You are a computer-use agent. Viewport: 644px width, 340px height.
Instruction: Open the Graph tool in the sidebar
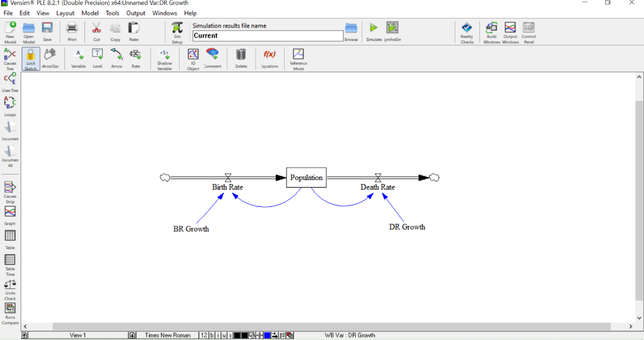point(10,216)
